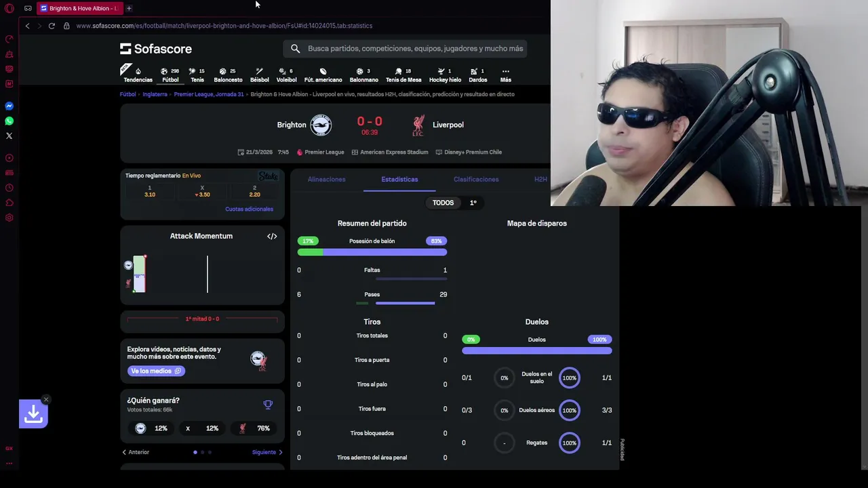Click the trophy icon in ¿Quién ganará?
868x488 pixels.
click(268, 405)
